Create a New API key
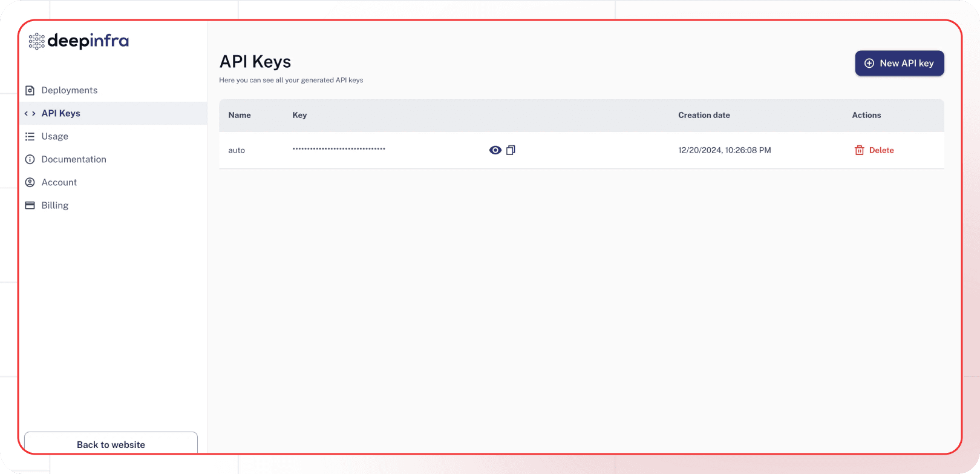This screenshot has width=980, height=474. [x=899, y=63]
